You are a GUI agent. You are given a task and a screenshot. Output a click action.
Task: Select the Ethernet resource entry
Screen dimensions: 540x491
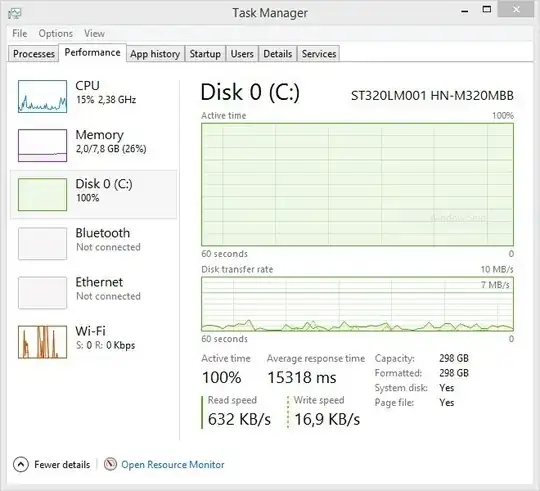pos(94,293)
